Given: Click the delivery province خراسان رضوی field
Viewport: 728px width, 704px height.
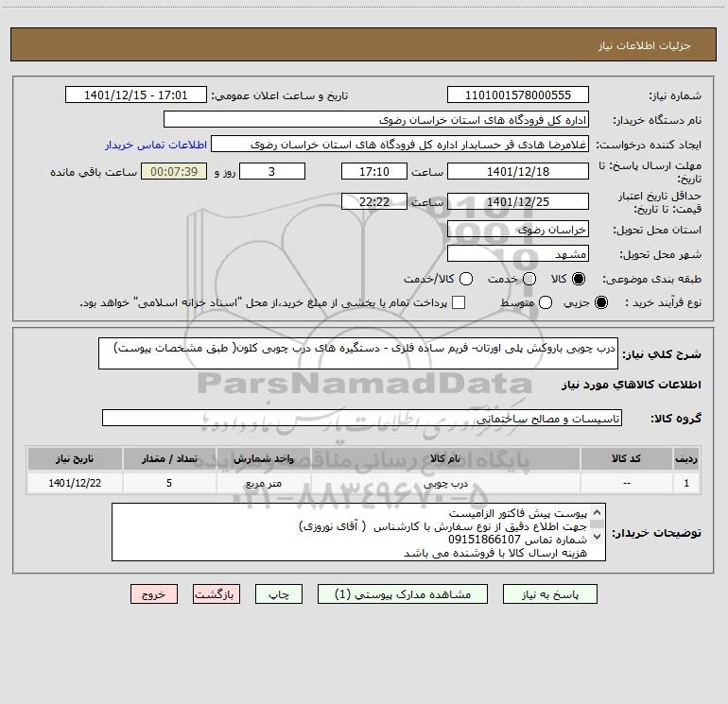Looking at the screenshot, I should pos(518,230).
